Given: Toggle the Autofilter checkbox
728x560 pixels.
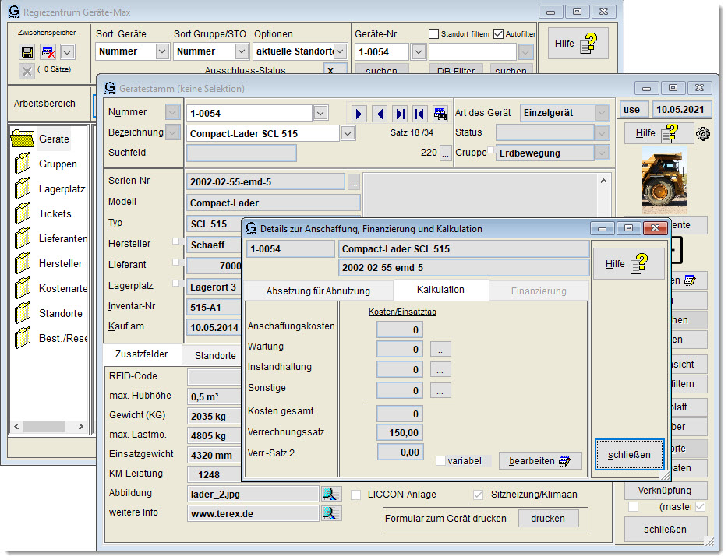Looking at the screenshot, I should click(x=499, y=33).
